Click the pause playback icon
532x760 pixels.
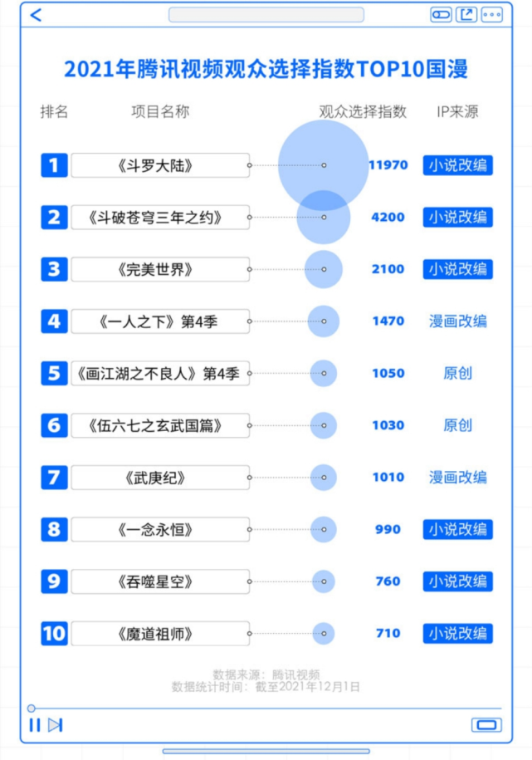click(34, 725)
